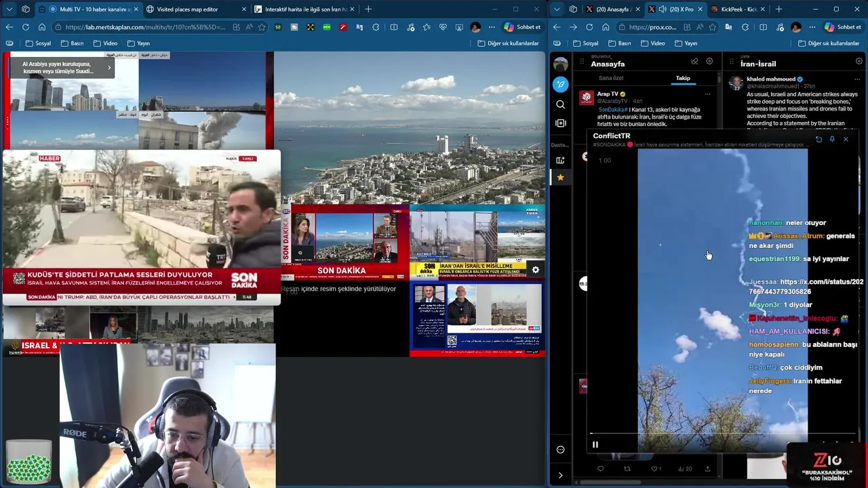
Task: Expand the X Pro sidebar with the chevron
Action: (560, 475)
